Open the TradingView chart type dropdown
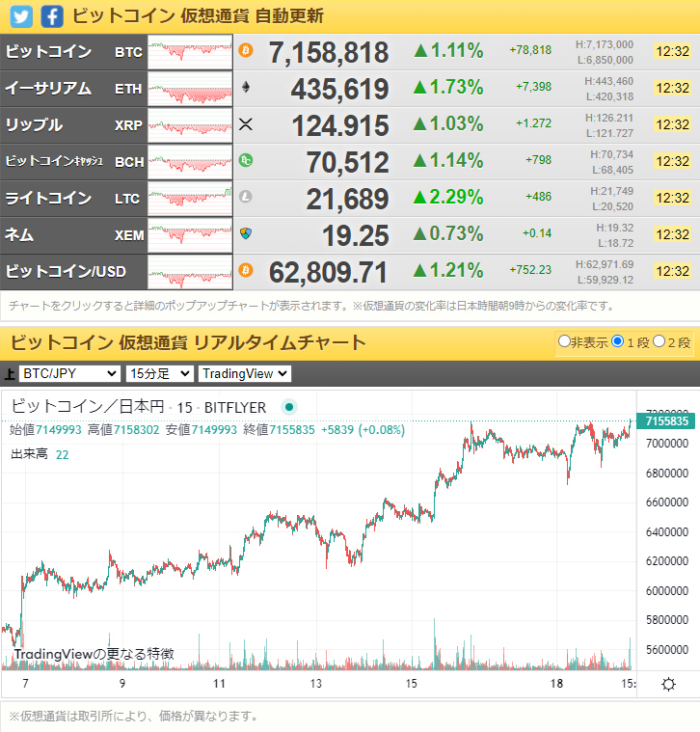 point(244,373)
